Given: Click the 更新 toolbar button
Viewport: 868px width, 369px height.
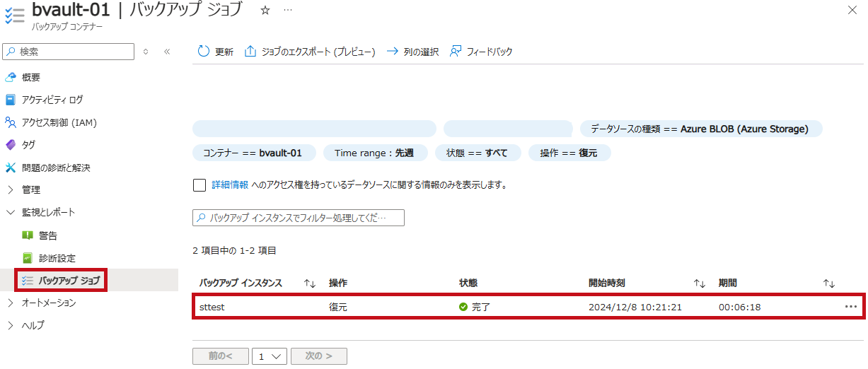Looking at the screenshot, I should 215,52.
